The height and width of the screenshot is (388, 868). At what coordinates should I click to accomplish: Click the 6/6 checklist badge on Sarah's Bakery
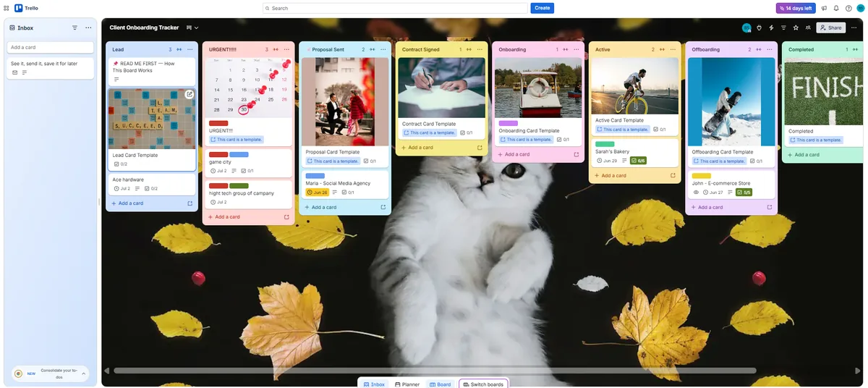639,161
